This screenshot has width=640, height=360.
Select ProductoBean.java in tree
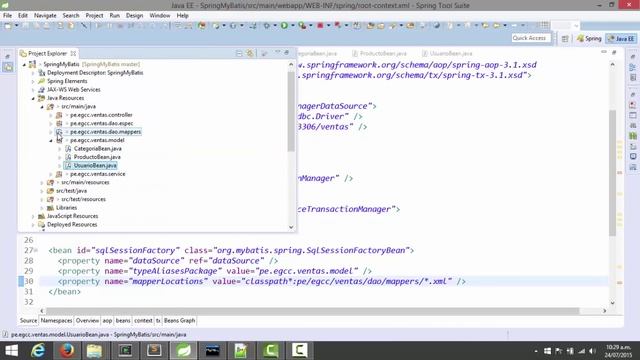pyautogui.click(x=97, y=157)
